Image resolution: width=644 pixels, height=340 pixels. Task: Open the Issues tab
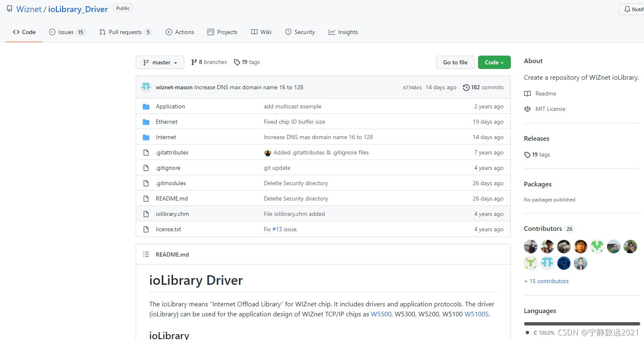point(67,32)
